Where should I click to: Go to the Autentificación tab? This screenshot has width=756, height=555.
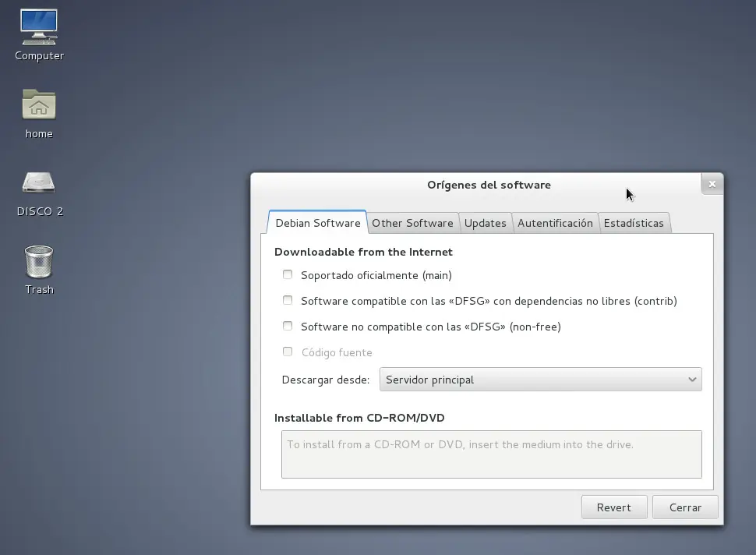555,223
